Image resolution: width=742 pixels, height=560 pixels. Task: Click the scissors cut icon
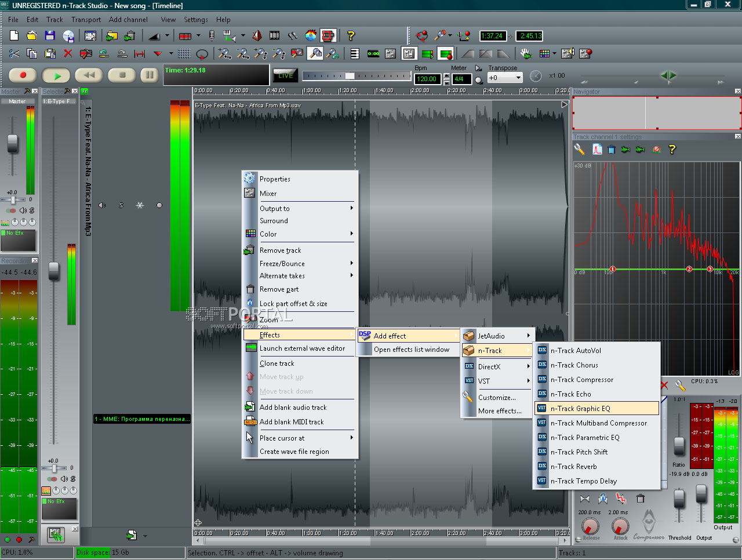click(x=14, y=54)
